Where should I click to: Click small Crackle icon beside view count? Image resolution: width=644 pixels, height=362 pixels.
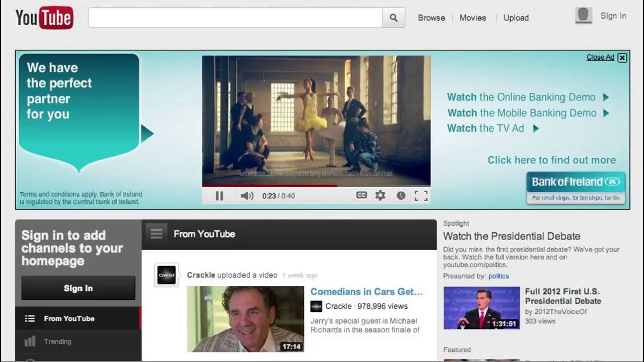point(316,306)
